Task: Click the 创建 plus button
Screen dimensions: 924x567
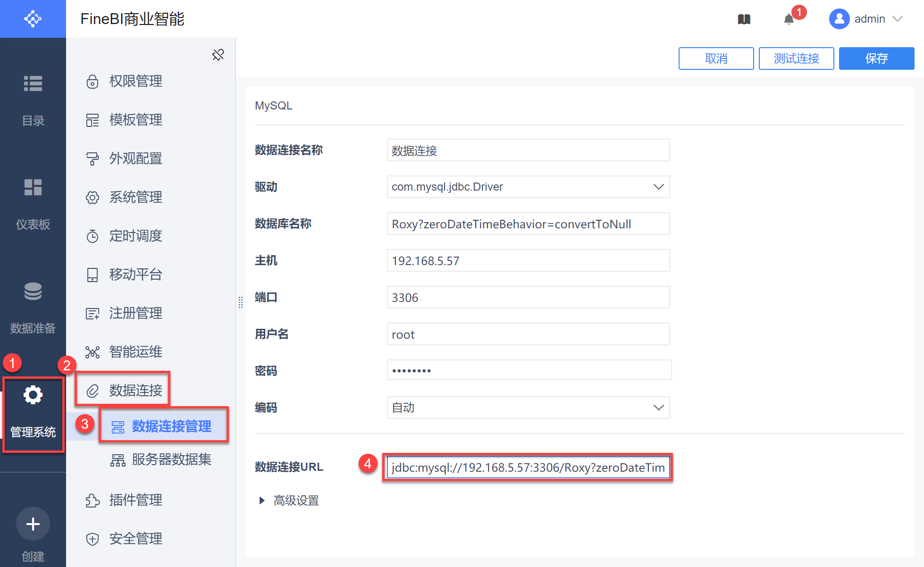Action: (33, 524)
